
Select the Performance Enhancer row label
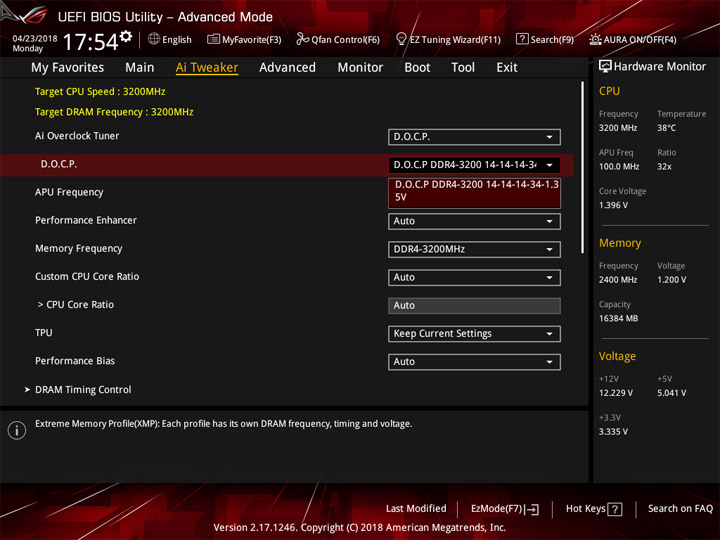[x=86, y=220]
